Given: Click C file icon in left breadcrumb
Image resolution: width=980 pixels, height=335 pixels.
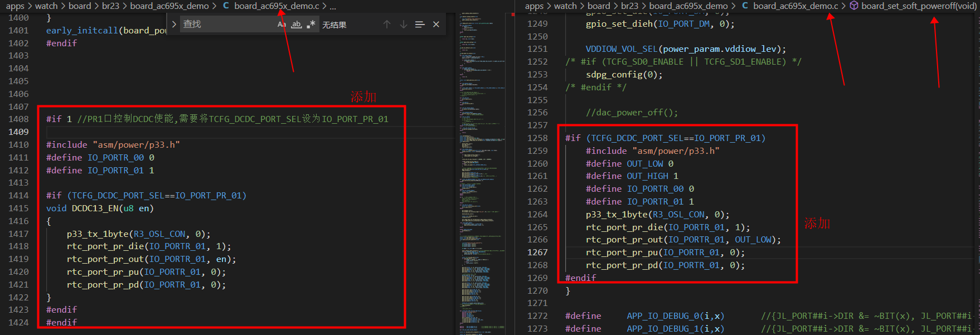Looking at the screenshot, I should click(x=226, y=6).
